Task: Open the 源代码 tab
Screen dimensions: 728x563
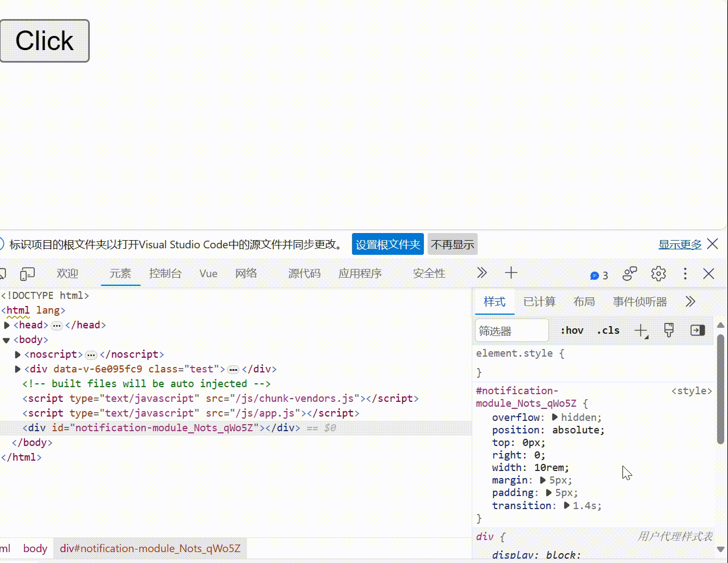Action: (x=304, y=273)
